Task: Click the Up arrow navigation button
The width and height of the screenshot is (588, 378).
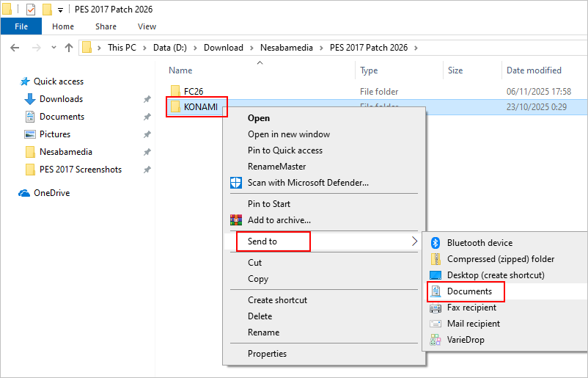Action: 69,48
